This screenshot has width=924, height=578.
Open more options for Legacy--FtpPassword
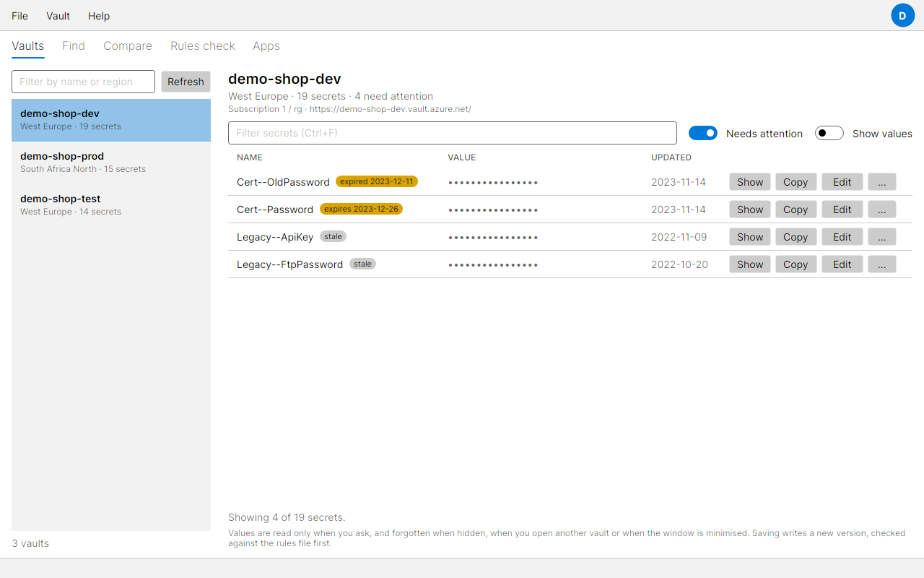click(x=882, y=264)
